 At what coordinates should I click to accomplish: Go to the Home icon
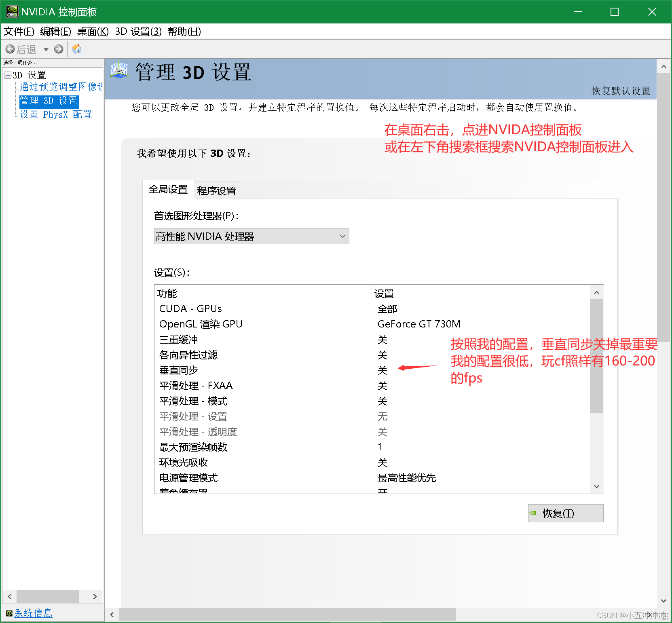click(x=77, y=49)
